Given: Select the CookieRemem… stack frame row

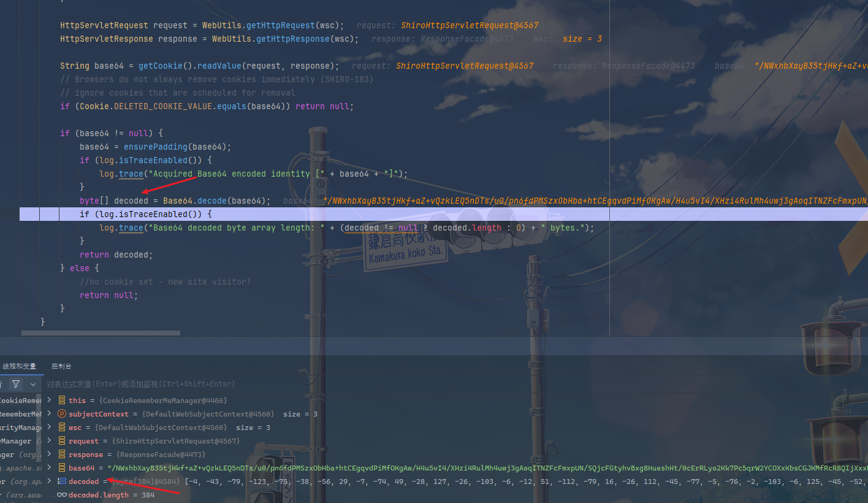Looking at the screenshot, I should (20, 401).
